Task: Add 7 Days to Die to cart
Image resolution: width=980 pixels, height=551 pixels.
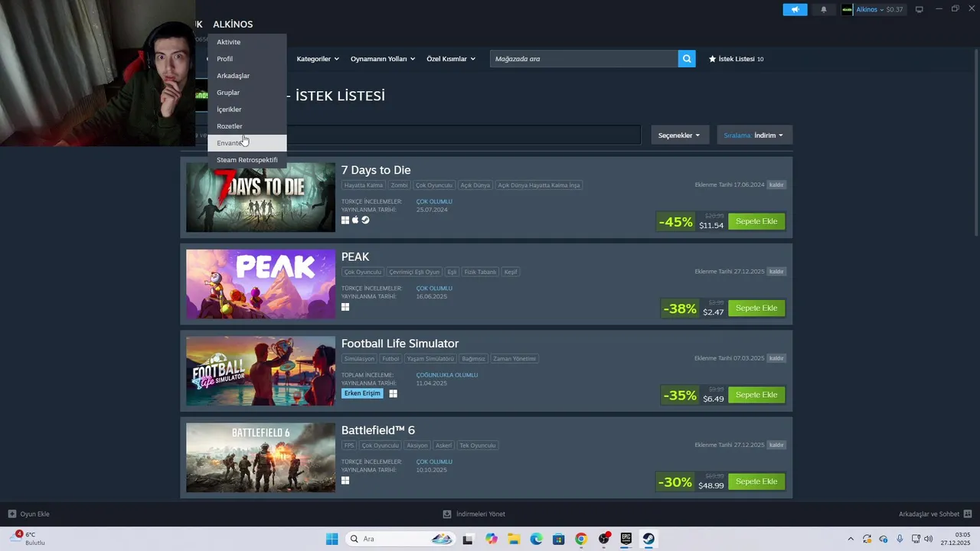Action: click(x=756, y=221)
